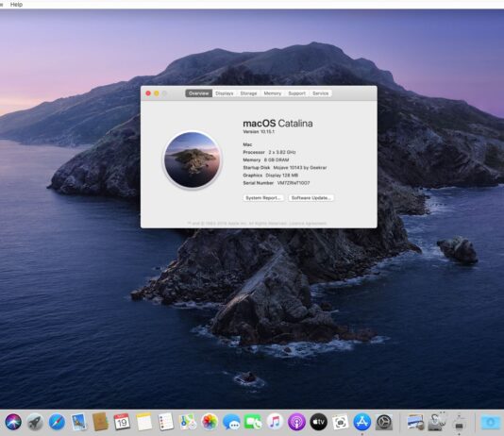Open System Preferences gear icon
Image resolution: width=504 pixels, height=436 pixels.
click(x=384, y=422)
